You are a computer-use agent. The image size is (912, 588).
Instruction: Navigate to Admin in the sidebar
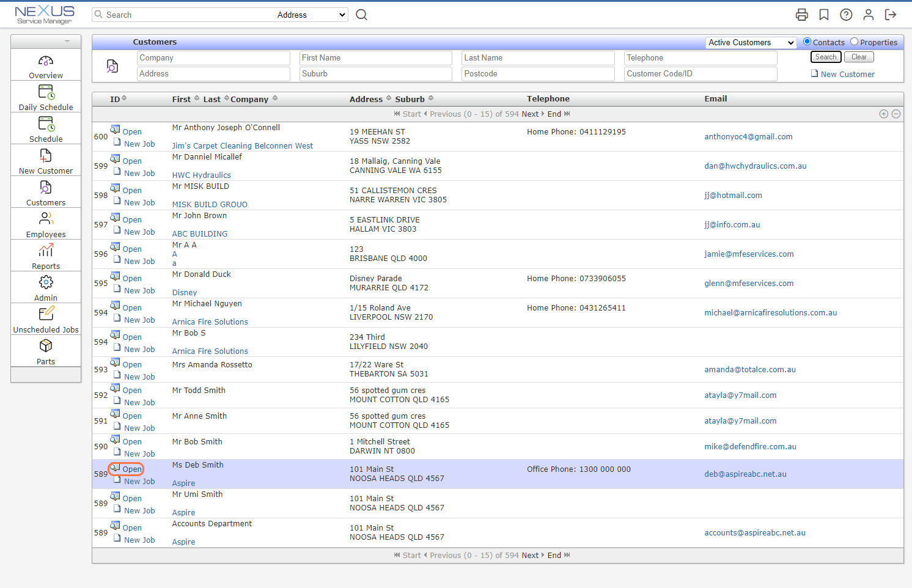[x=45, y=282]
